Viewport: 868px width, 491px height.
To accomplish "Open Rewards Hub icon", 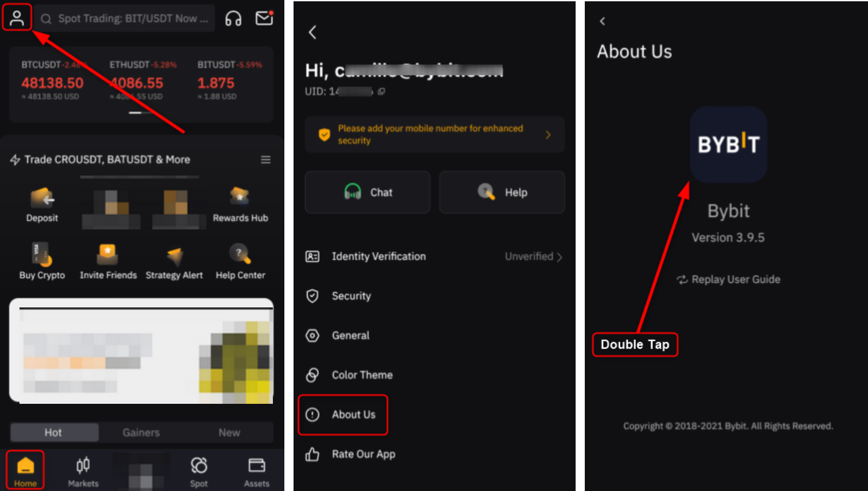I will click(x=240, y=197).
